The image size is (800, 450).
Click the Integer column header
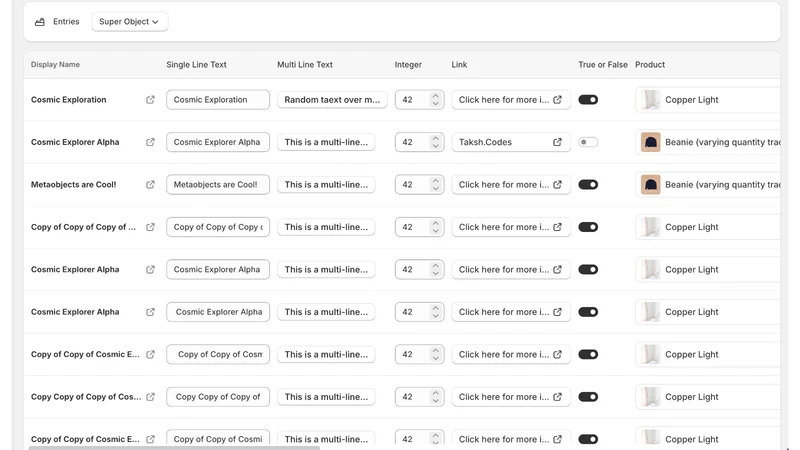(x=408, y=65)
